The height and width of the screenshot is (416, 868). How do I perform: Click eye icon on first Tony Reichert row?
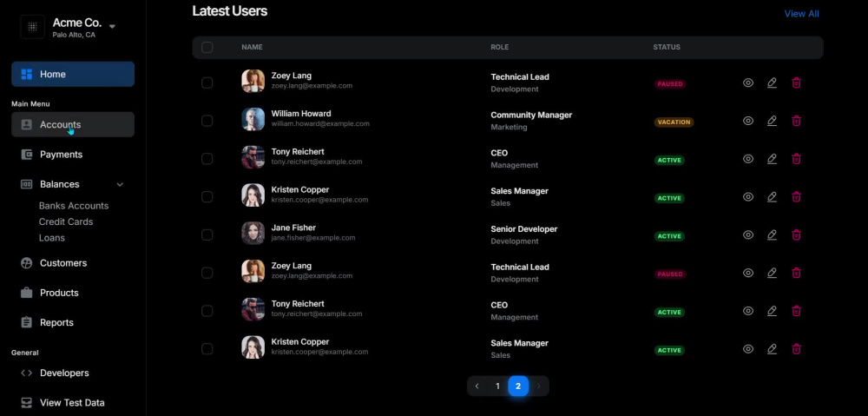click(748, 159)
